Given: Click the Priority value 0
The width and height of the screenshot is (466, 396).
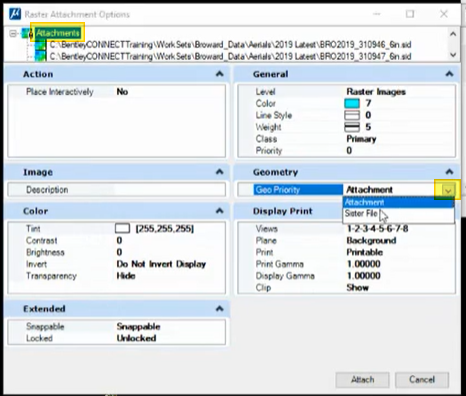Looking at the screenshot, I should pyautogui.click(x=349, y=151).
